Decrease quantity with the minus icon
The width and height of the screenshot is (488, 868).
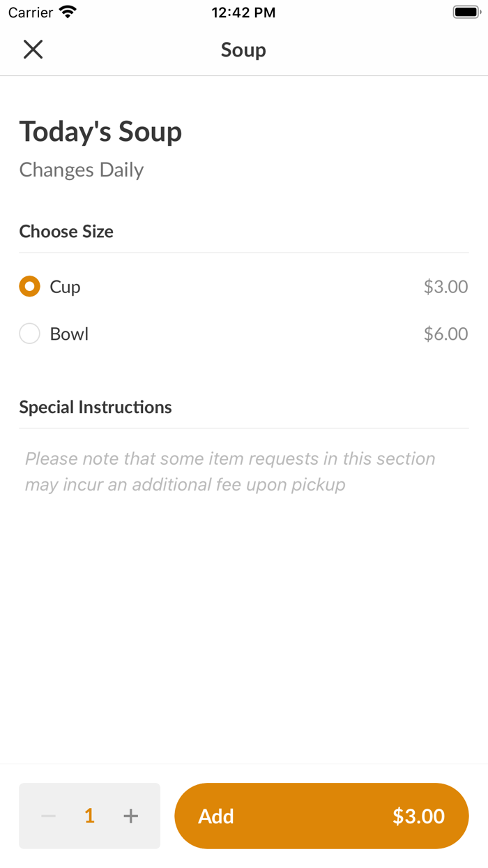pos(48,816)
